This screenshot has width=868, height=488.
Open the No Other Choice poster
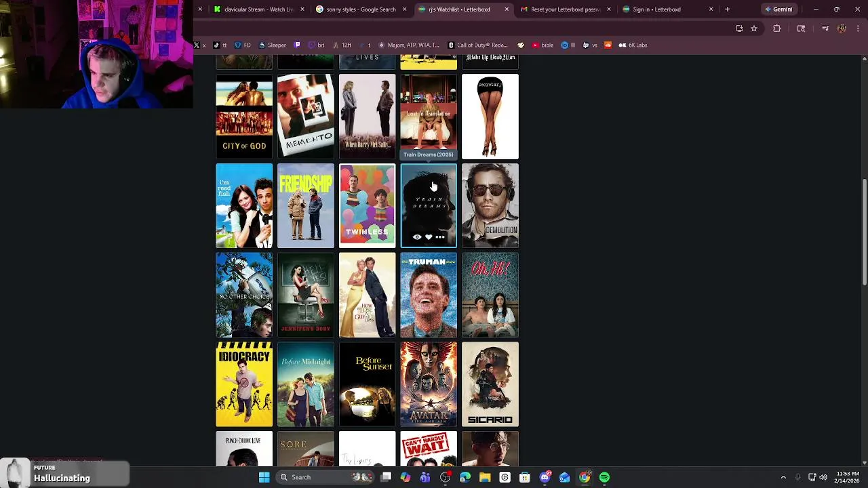coord(244,295)
